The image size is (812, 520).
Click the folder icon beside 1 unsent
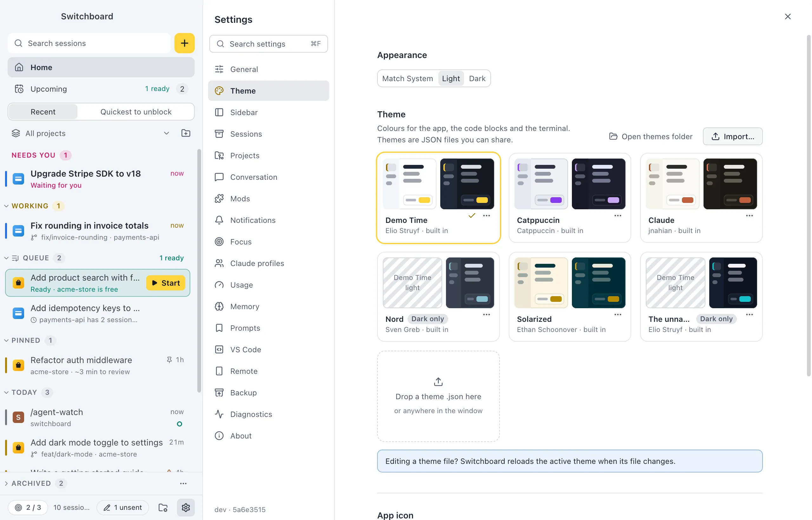(x=163, y=508)
